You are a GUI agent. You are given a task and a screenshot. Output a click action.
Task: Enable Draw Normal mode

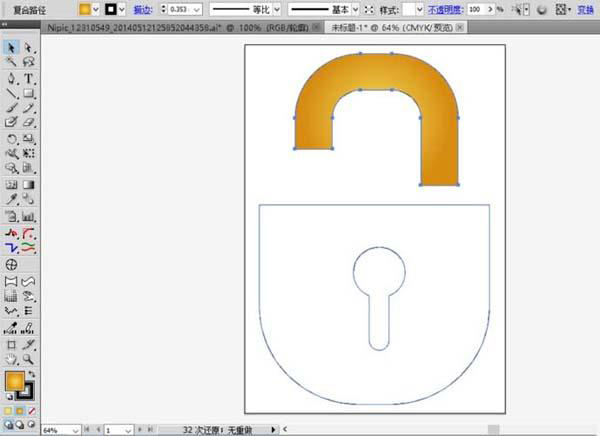[x=8, y=424]
